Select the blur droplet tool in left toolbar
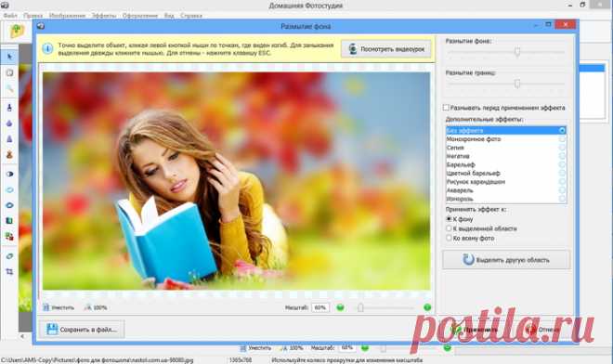The width and height of the screenshot is (613, 364). (9, 123)
